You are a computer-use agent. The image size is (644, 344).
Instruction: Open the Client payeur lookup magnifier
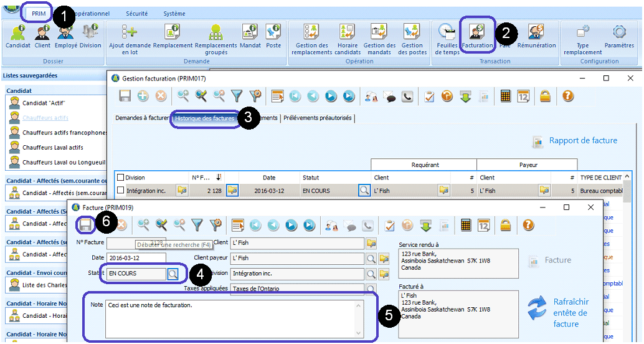371,258
